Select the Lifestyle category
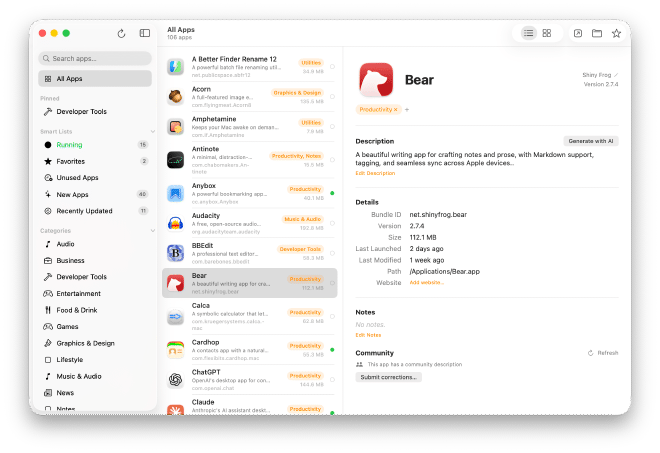This screenshot has width=660, height=453. click(x=95, y=360)
